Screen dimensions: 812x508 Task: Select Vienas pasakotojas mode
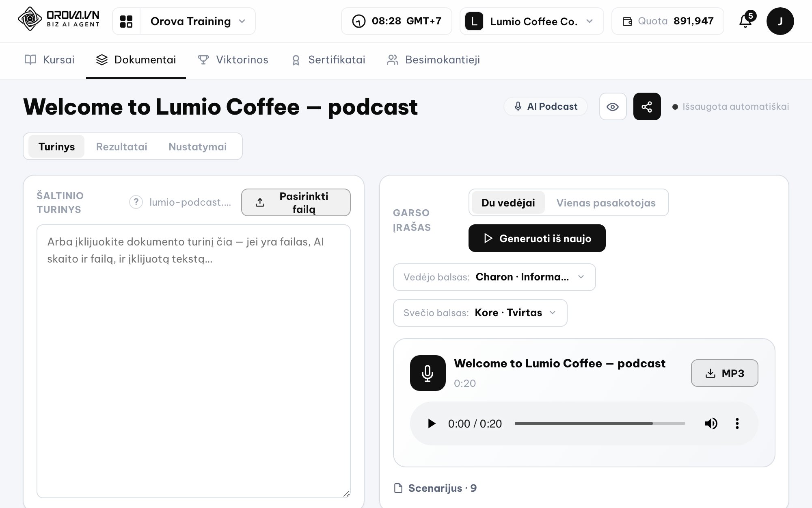pos(606,202)
